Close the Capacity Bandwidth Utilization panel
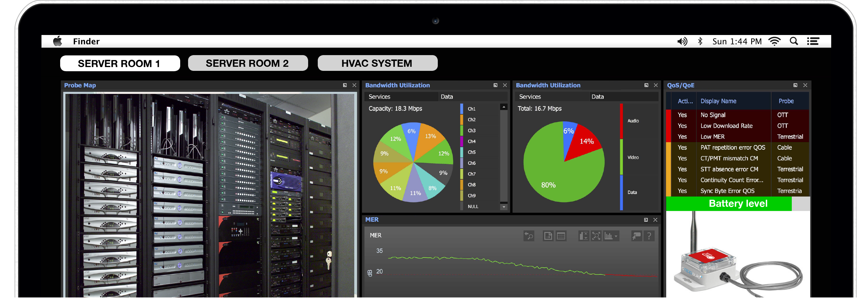The image size is (868, 298). [x=505, y=85]
